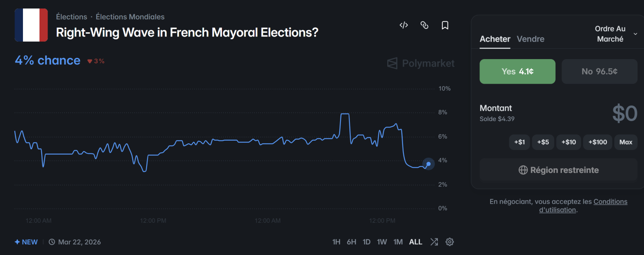
Task: Switch to the Vendre tab
Action: (531, 39)
